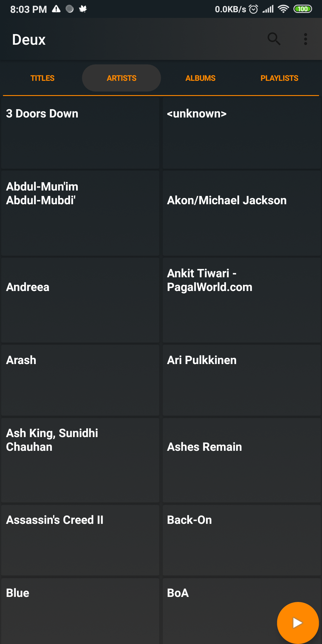Tap the alarm clock status icon
This screenshot has height=644, width=322.
253,9
